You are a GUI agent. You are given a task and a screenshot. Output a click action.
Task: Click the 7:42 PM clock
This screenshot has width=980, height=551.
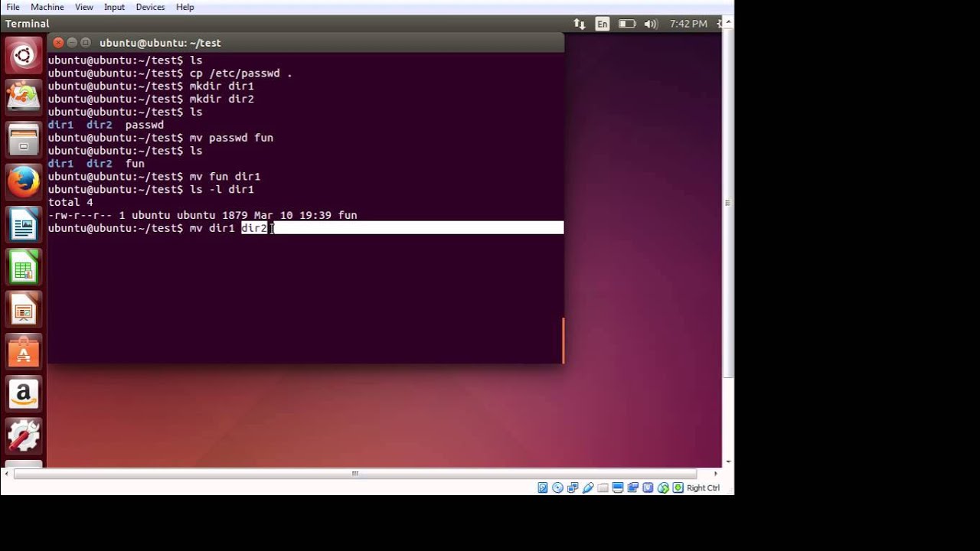pos(688,24)
